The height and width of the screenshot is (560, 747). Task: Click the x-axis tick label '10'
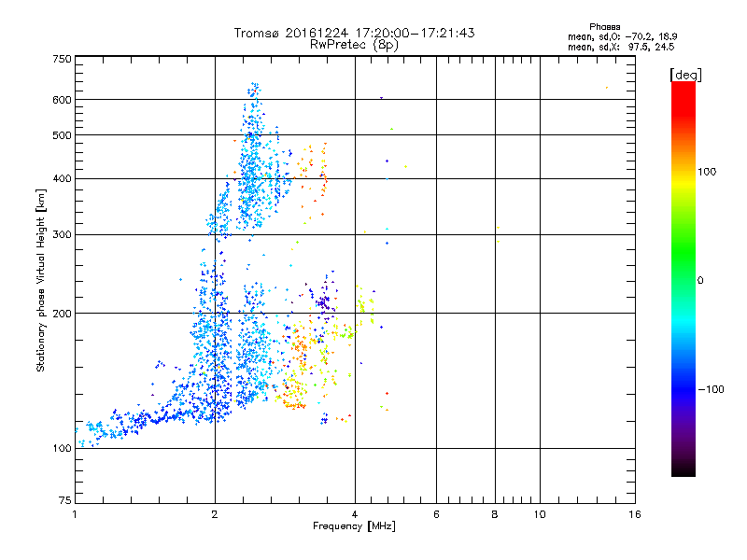point(540,514)
